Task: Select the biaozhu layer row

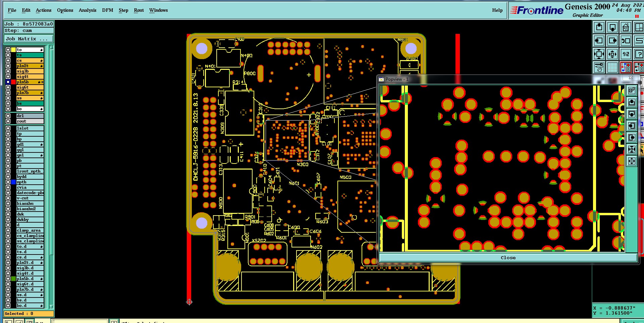Action: [30, 203]
